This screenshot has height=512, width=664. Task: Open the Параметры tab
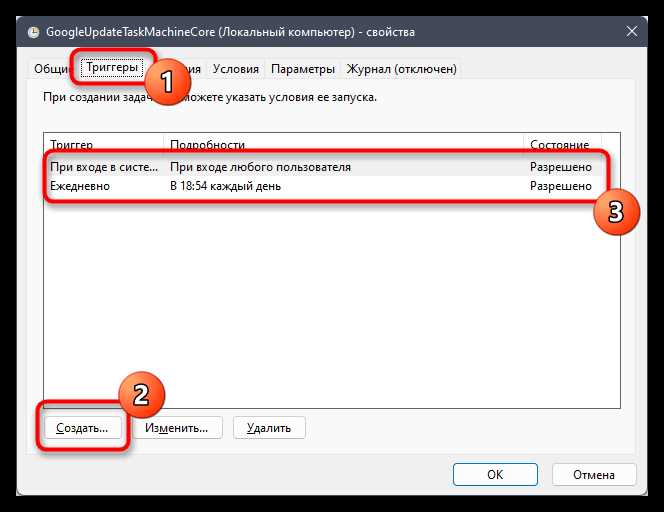click(303, 69)
